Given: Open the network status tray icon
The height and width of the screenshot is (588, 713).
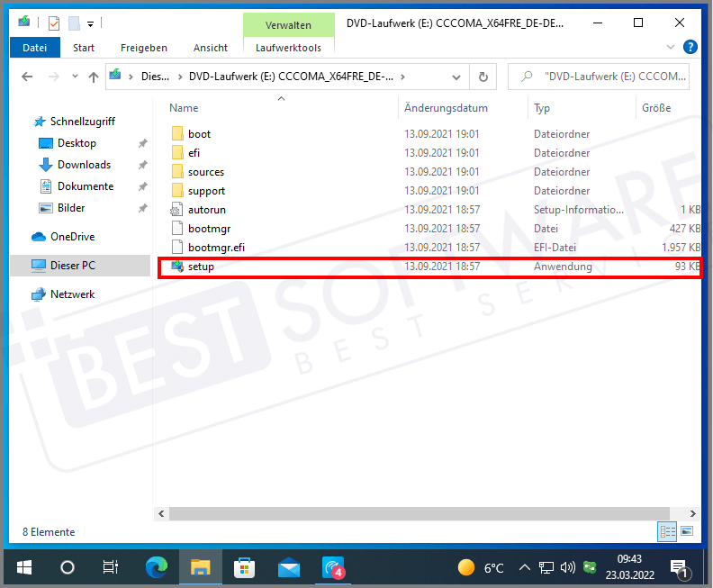Looking at the screenshot, I should pyautogui.click(x=546, y=567).
